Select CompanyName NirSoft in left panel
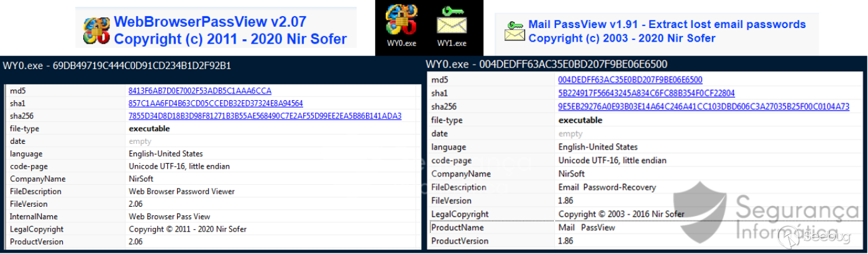The width and height of the screenshot is (868, 254). [141, 179]
